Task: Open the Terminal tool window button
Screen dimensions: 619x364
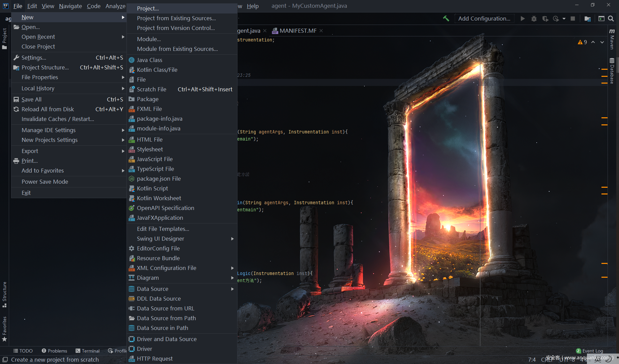Action: click(x=88, y=351)
